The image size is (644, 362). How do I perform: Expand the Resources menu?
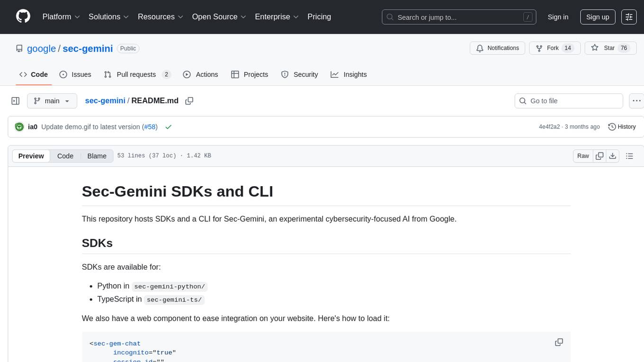(161, 17)
